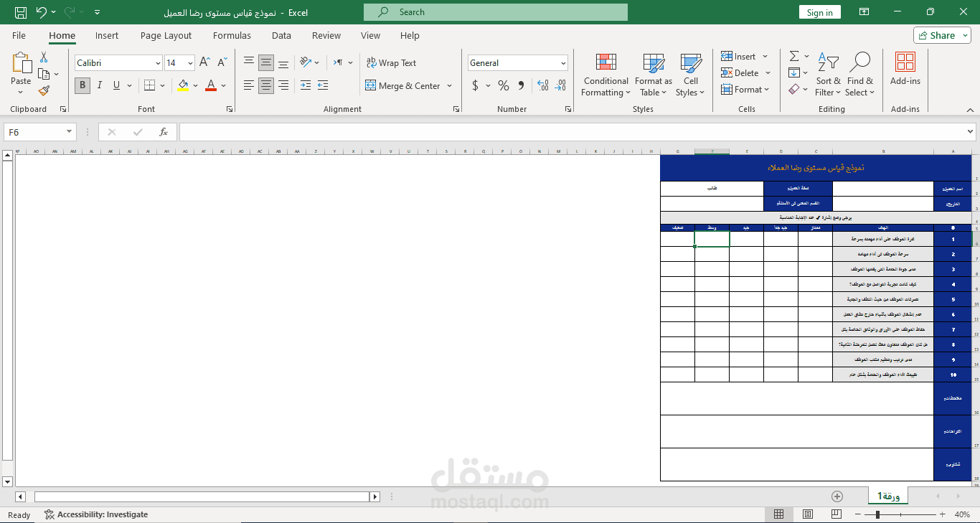Click the Sign in button

[819, 12]
